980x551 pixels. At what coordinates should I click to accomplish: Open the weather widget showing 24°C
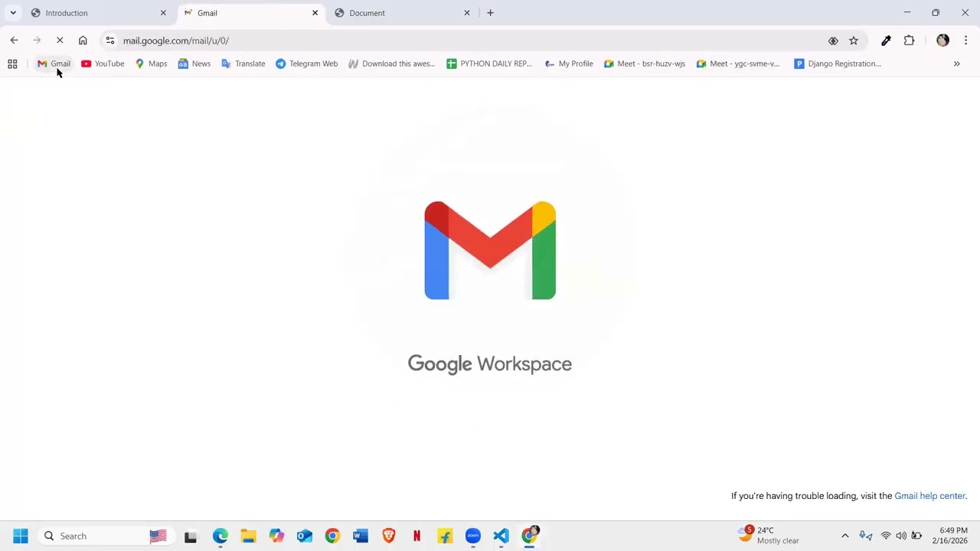pyautogui.click(x=769, y=535)
